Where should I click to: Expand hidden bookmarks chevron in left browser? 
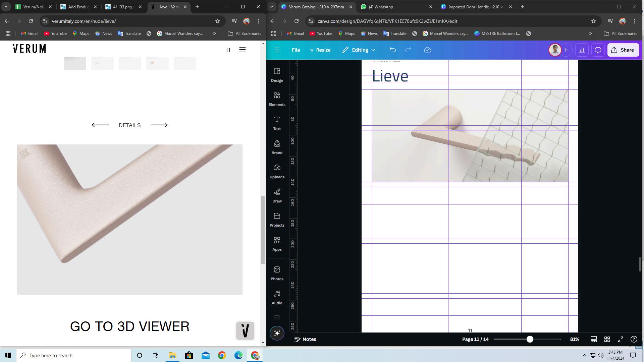(x=214, y=34)
